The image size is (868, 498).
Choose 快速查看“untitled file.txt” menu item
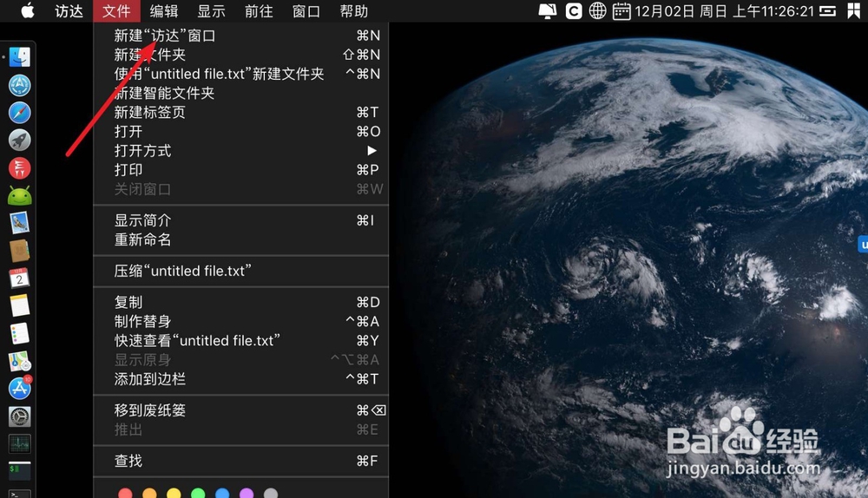point(240,341)
